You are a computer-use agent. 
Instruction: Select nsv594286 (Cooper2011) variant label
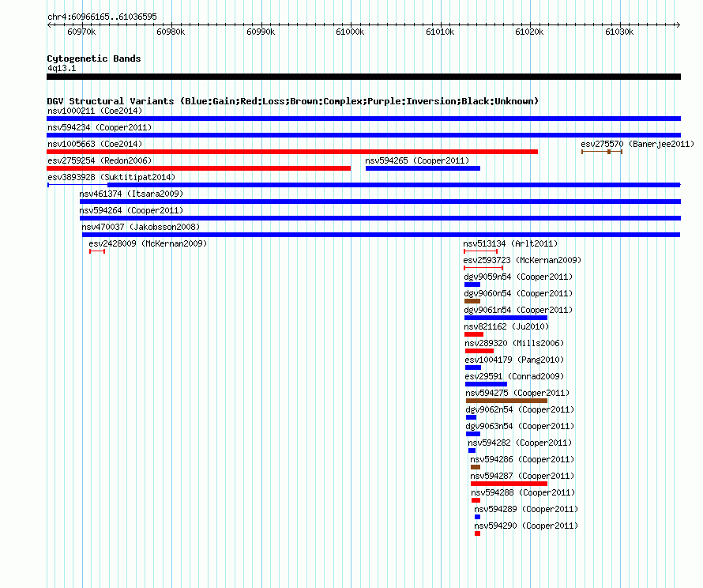[x=522, y=459]
